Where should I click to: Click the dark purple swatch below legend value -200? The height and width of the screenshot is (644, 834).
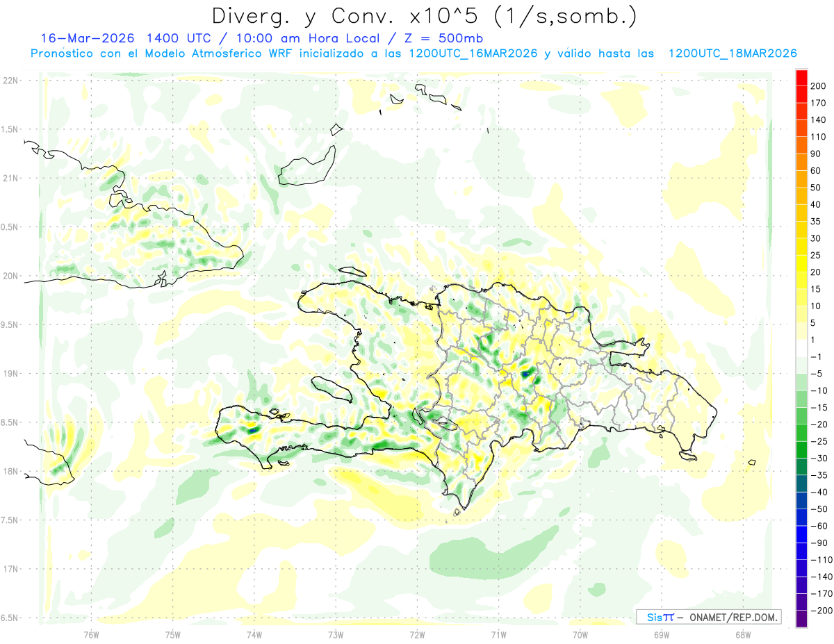coord(801,619)
